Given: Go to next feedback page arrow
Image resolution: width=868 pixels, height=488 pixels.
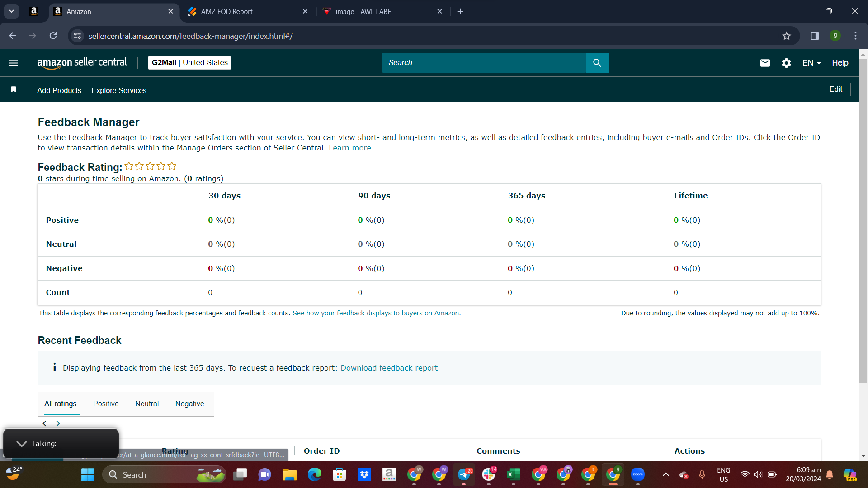Looking at the screenshot, I should click(58, 423).
